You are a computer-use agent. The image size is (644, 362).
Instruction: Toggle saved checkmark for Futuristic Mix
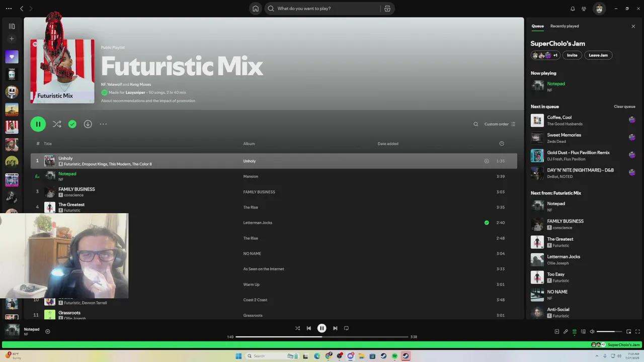click(x=72, y=124)
